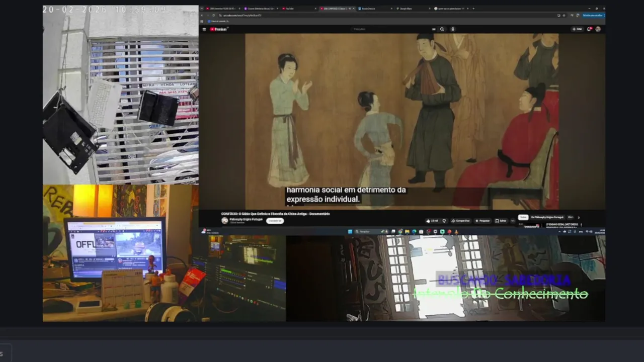Image resolution: width=644 pixels, height=362 pixels.
Task: Click the Perguntar ask button
Action: [482, 221]
